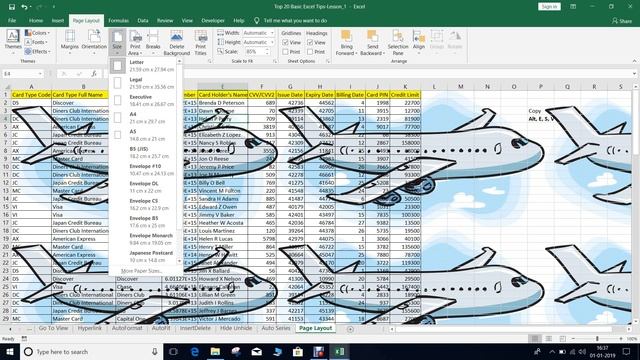The height and width of the screenshot is (360, 640).
Task: Click the Save icon in title bar
Action: tap(12, 7)
